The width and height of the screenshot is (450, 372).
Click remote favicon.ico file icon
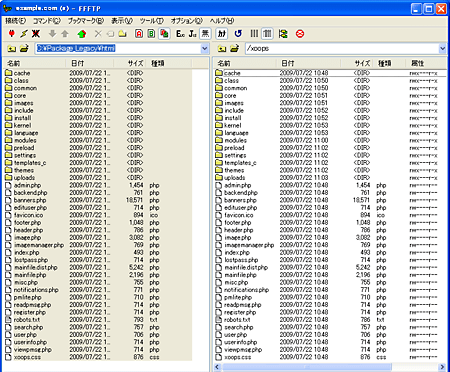219,215
